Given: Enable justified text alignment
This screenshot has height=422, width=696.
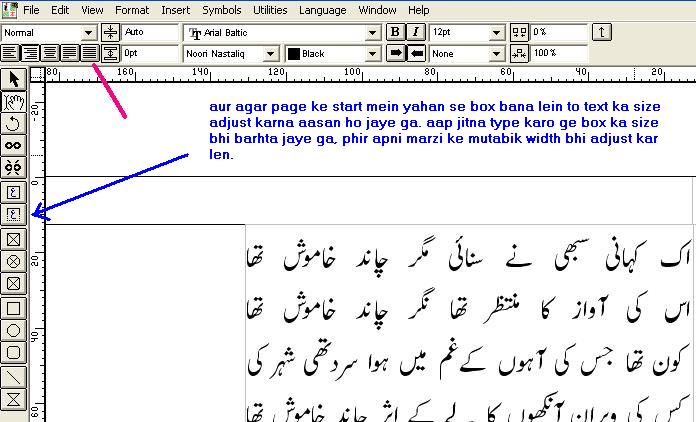Looking at the screenshot, I should click(x=62, y=53).
